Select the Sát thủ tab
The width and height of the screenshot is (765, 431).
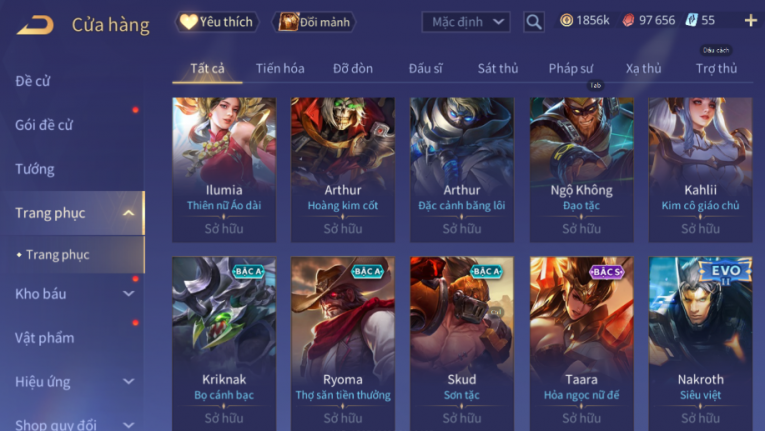pyautogui.click(x=498, y=68)
